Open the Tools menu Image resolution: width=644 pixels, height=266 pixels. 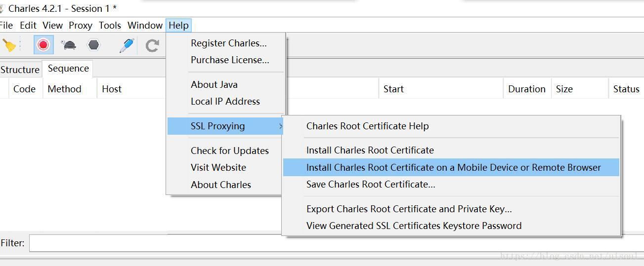pyautogui.click(x=110, y=25)
